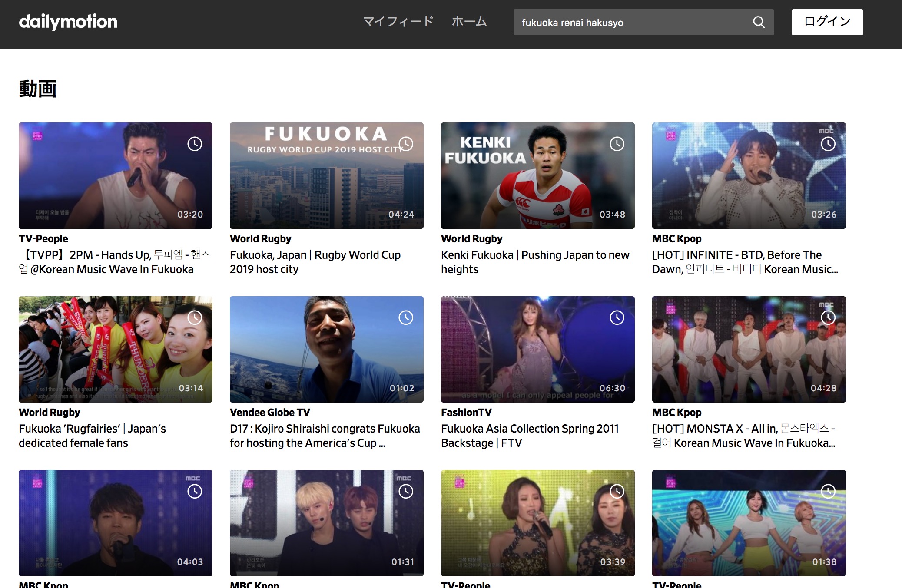
Task: Click title 'D17 : Kojiro Shiraishi congrats Fukuoka'
Action: click(x=325, y=436)
